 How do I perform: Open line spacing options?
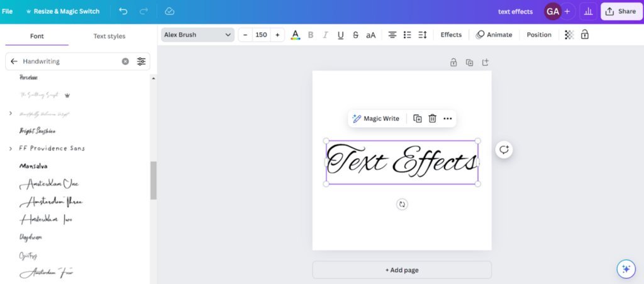(423, 35)
